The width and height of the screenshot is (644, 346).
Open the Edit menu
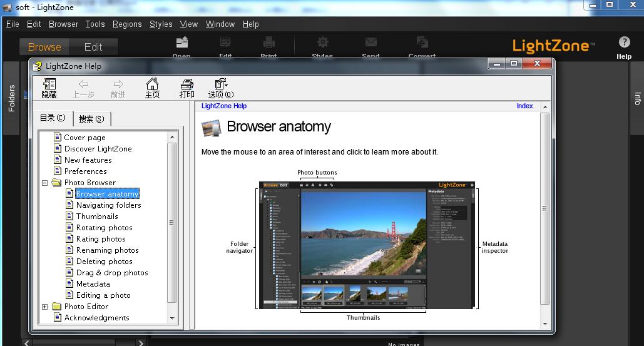[34, 24]
